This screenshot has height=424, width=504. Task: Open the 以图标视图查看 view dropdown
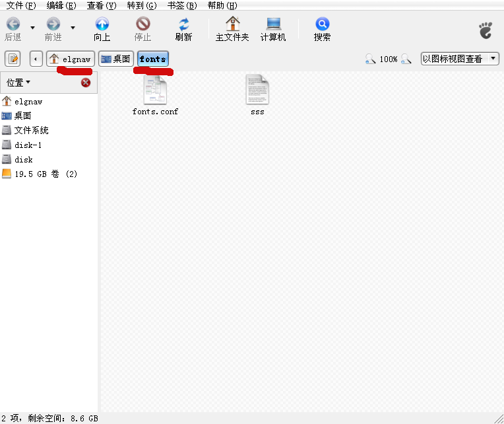(x=460, y=59)
